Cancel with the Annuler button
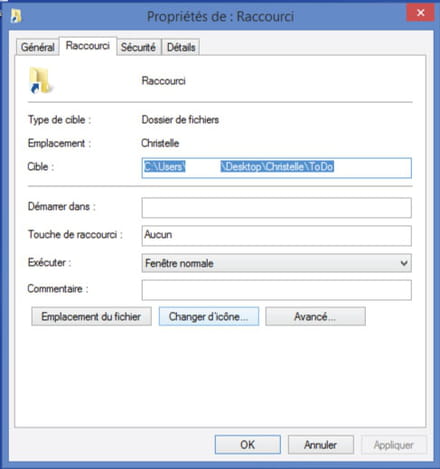Viewport: 440px width, 469px height. pyautogui.click(x=321, y=444)
